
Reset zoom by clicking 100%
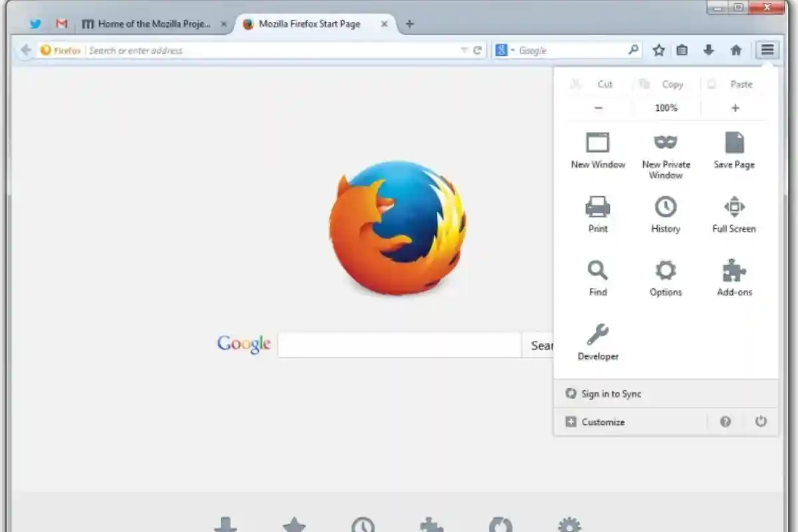pyautogui.click(x=666, y=108)
